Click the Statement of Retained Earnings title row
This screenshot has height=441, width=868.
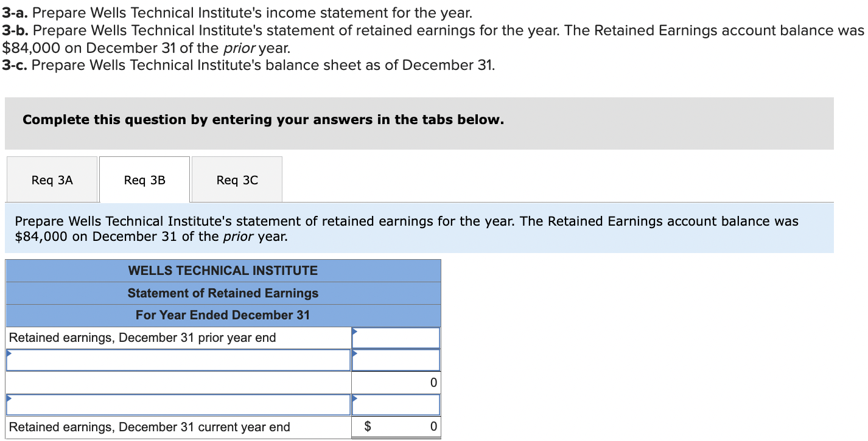[223, 293]
